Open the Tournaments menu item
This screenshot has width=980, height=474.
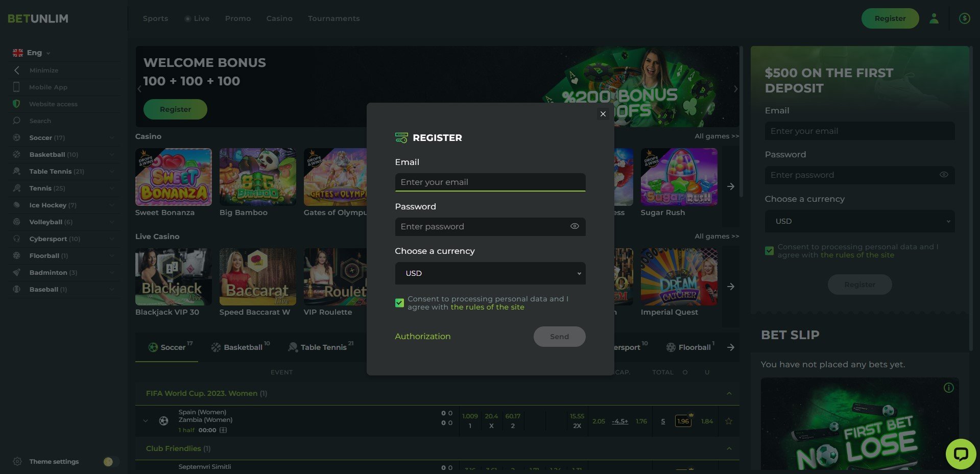[333, 18]
